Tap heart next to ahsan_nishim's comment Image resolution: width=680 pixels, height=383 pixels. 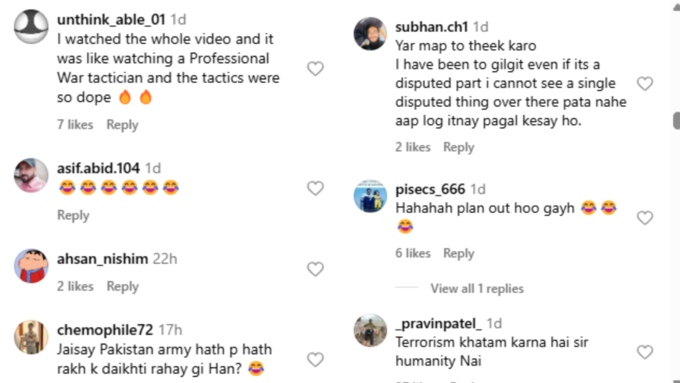(x=315, y=269)
